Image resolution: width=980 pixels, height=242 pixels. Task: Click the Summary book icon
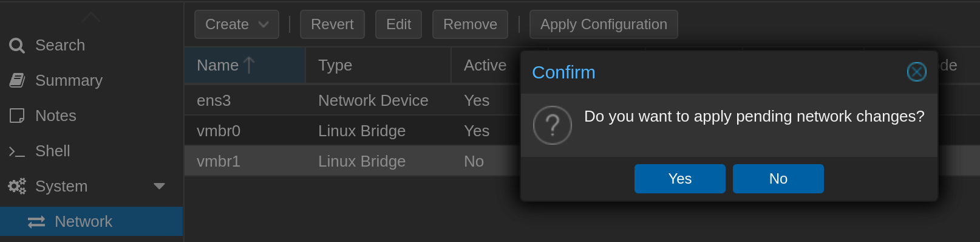17,80
